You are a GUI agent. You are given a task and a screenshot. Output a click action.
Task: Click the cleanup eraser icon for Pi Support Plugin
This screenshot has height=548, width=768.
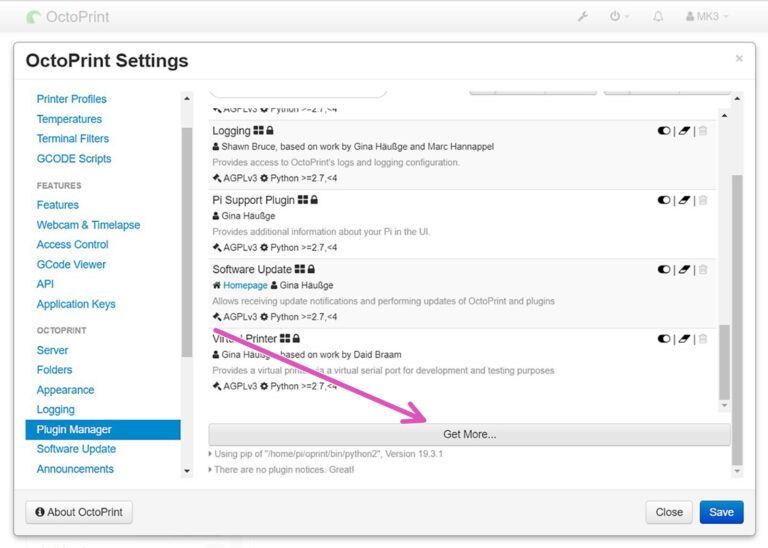click(684, 200)
